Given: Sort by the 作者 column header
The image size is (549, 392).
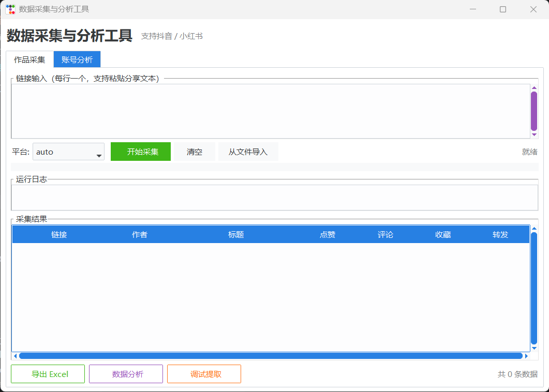Looking at the screenshot, I should pyautogui.click(x=139, y=234).
